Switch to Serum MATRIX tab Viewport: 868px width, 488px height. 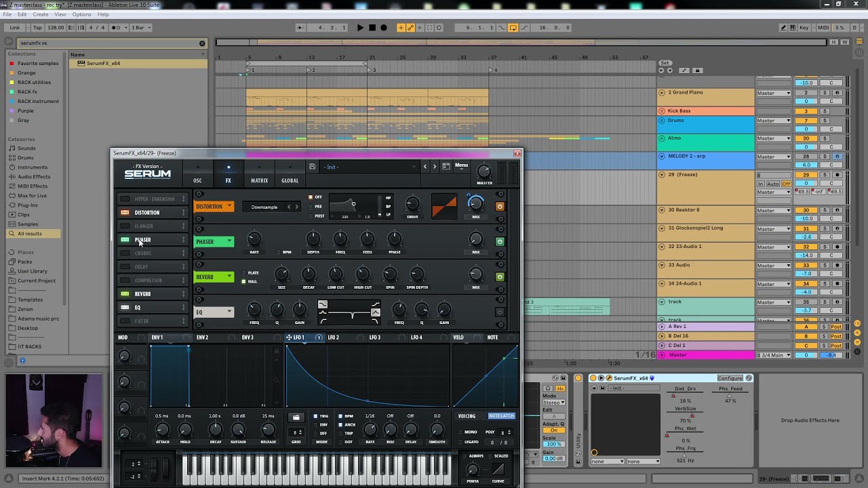click(259, 180)
